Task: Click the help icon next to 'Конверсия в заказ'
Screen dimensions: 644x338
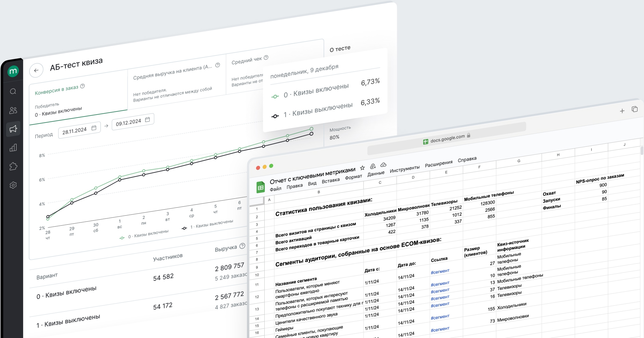Action: [83, 86]
